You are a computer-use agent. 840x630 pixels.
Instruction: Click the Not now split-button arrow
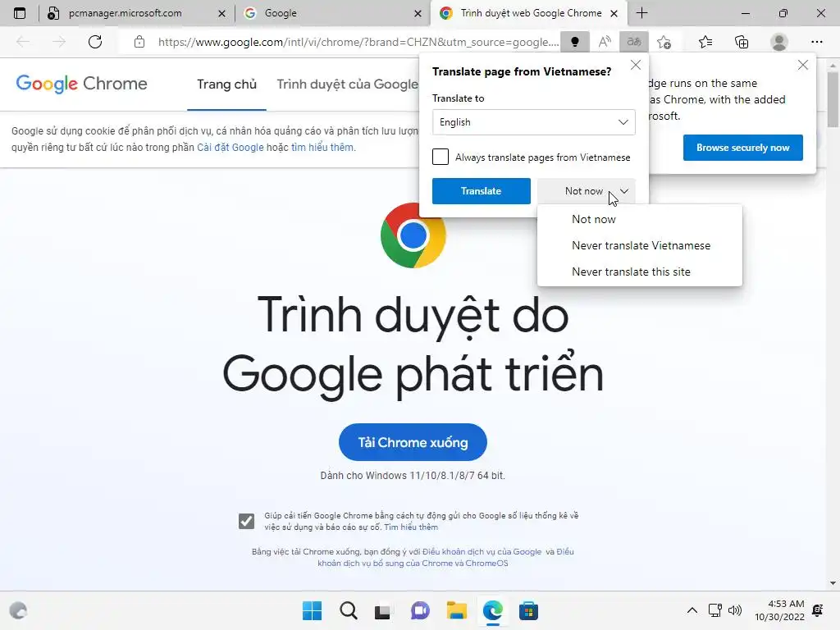(624, 191)
